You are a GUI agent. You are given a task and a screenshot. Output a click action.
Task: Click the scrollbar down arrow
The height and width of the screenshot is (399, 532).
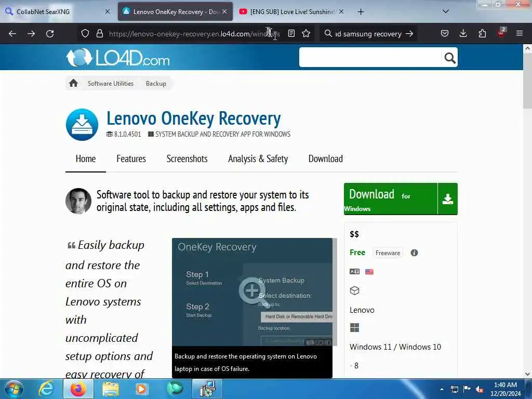(527, 374)
